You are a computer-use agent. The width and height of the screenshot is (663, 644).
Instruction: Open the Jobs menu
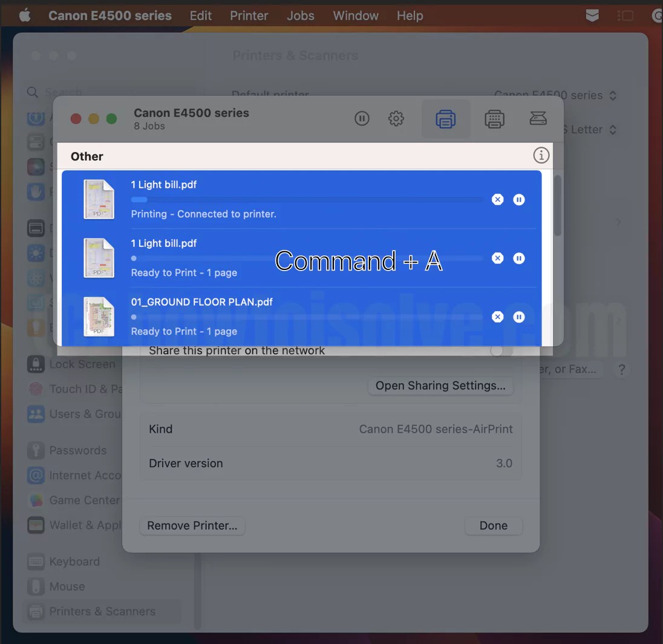click(x=301, y=16)
